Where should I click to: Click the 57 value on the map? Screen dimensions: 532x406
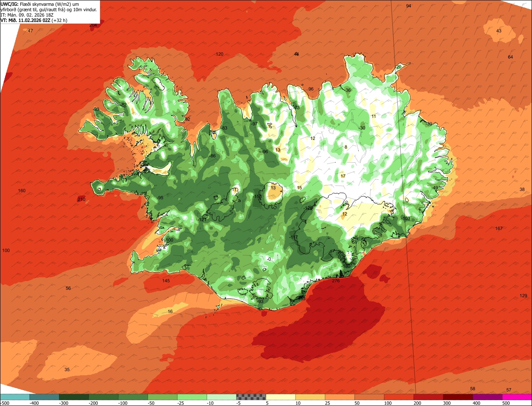click(509, 390)
